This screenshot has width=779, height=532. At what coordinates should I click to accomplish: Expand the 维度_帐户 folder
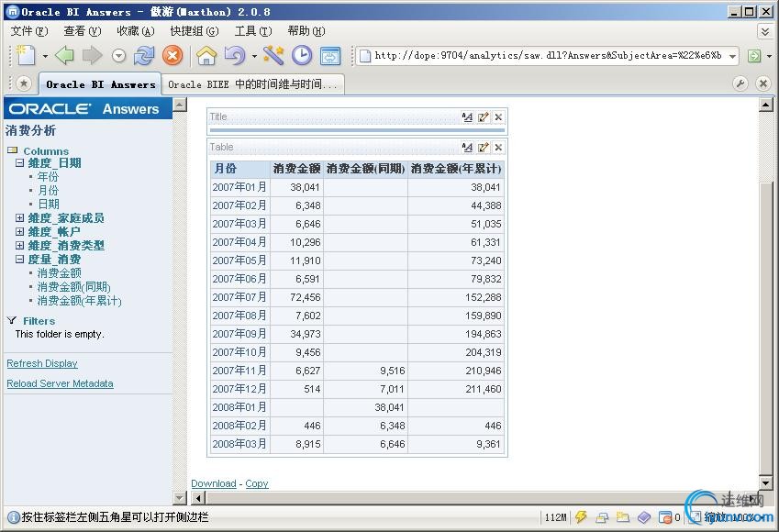[19, 231]
